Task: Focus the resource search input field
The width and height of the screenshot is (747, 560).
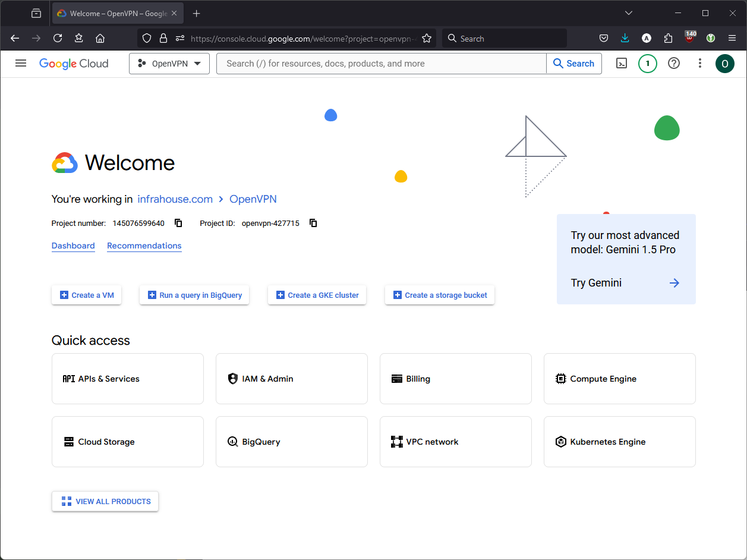Action: [x=382, y=64]
